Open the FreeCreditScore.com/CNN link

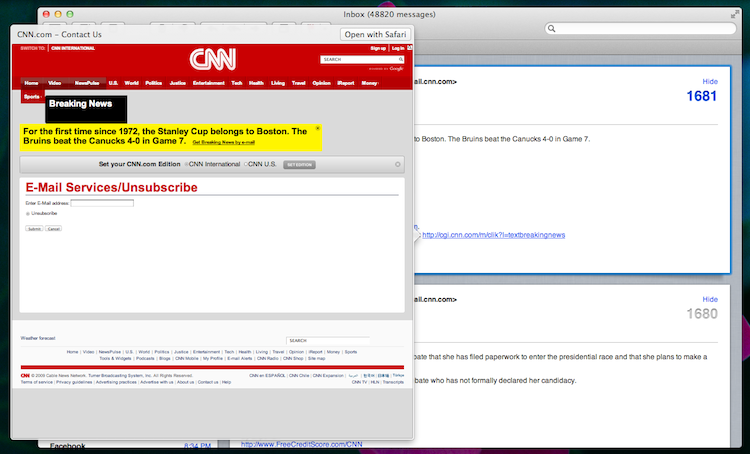(x=301, y=444)
